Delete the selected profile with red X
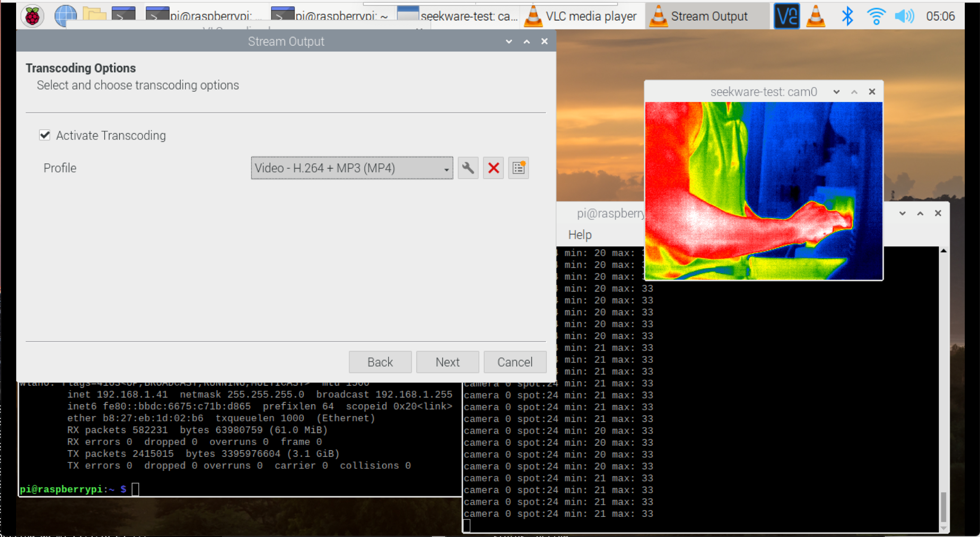Image resolution: width=980 pixels, height=537 pixels. tap(494, 168)
